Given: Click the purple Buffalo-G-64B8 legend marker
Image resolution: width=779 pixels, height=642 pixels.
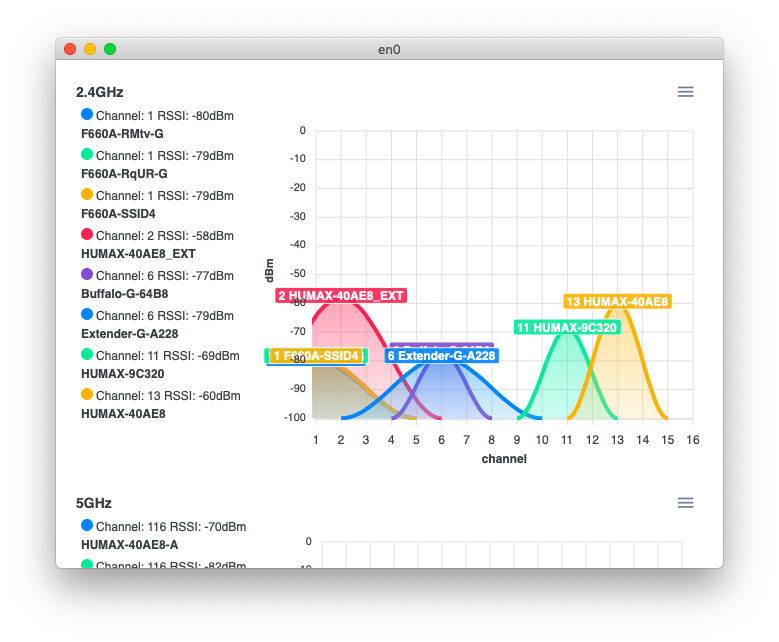Looking at the screenshot, I should [87, 275].
